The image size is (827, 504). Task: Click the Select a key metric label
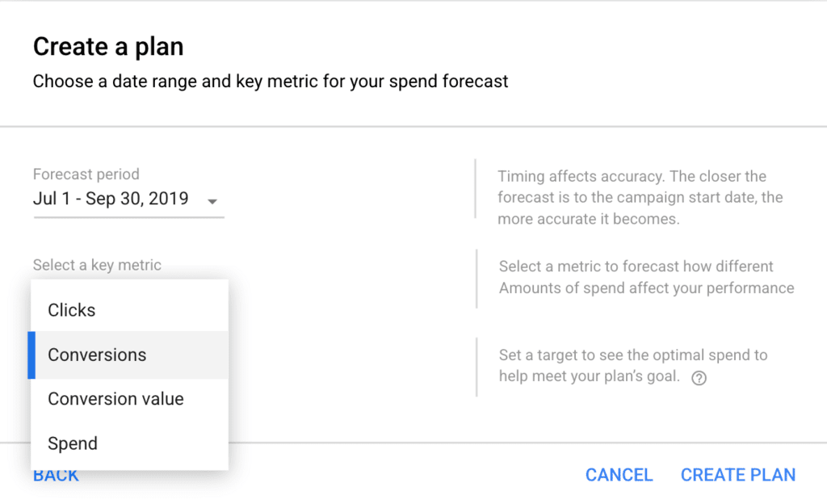(x=97, y=265)
